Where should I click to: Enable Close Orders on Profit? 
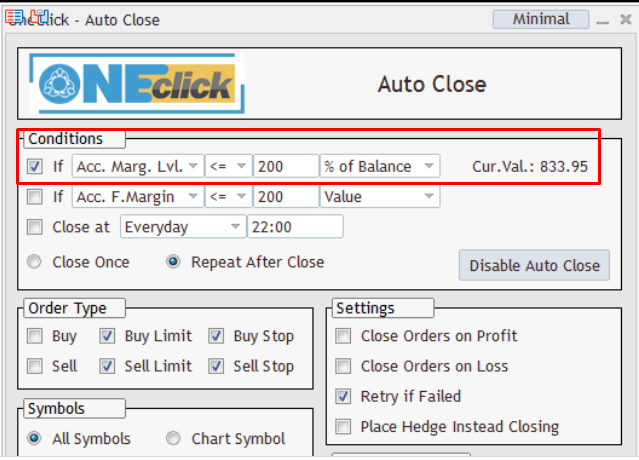coord(343,336)
